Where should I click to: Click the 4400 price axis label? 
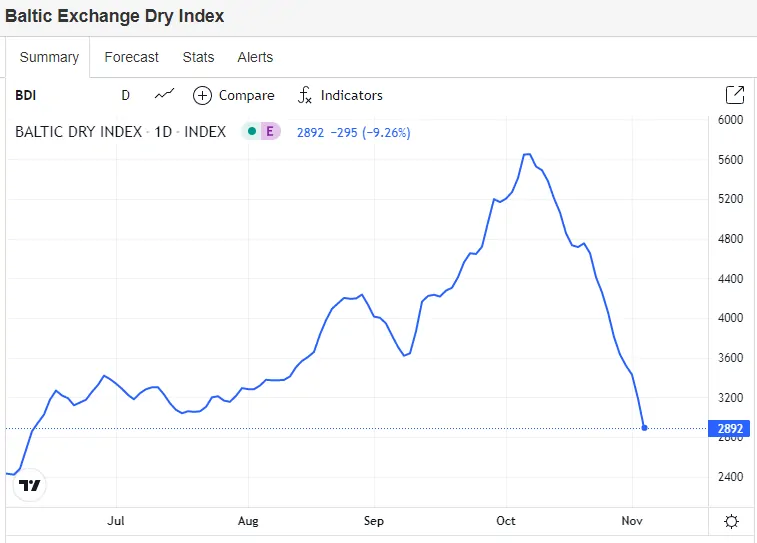click(x=730, y=279)
